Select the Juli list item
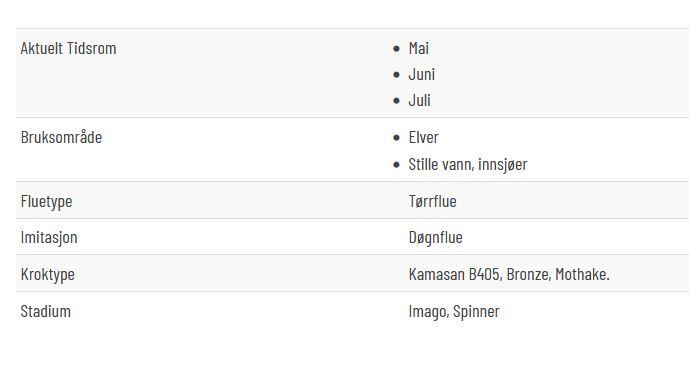 tap(419, 101)
